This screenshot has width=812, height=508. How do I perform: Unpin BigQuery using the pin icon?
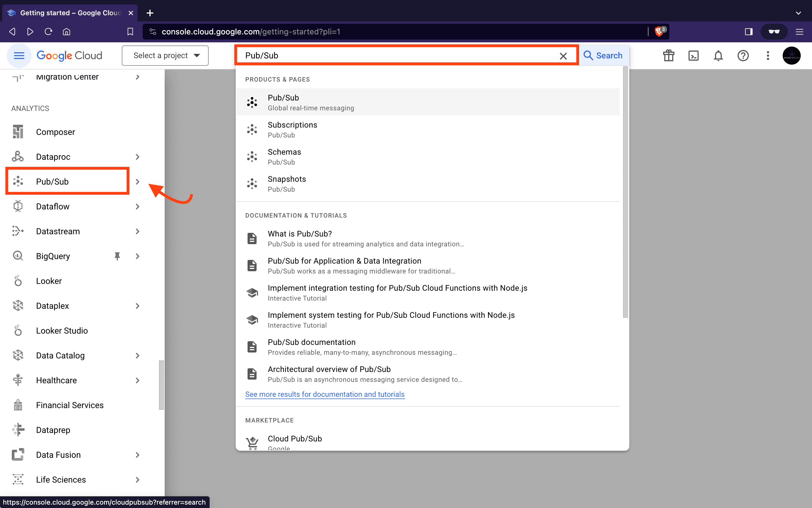[117, 256]
